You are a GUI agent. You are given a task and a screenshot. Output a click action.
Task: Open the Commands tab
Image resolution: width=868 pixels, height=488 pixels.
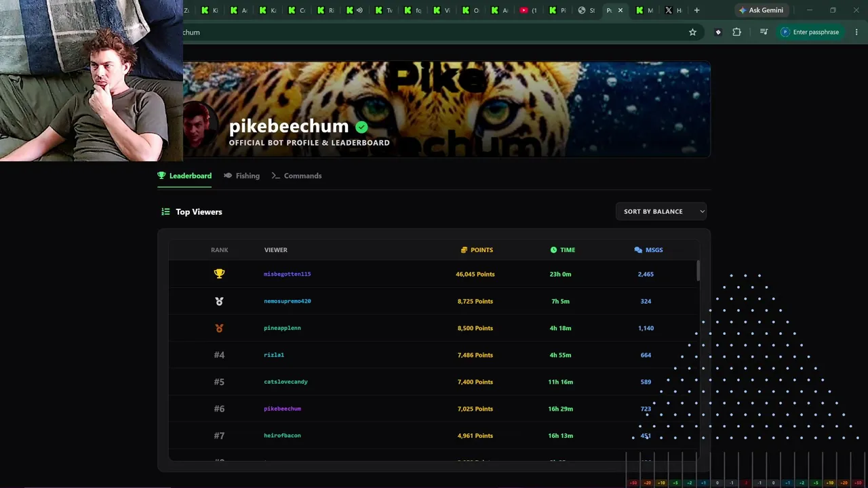coord(296,176)
